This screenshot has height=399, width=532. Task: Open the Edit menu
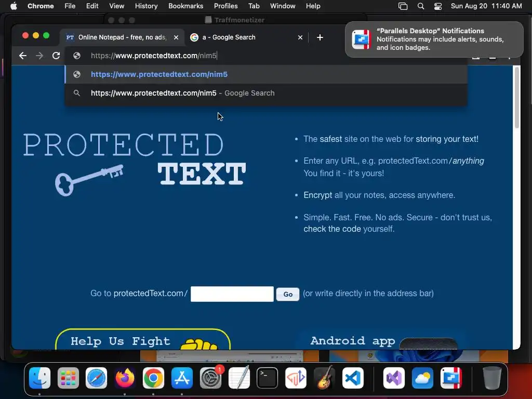(x=92, y=6)
